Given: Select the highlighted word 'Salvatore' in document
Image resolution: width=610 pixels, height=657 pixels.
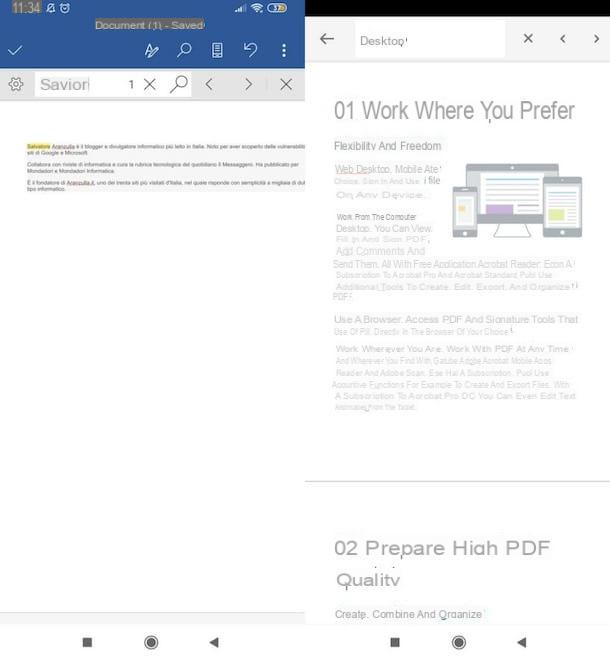Looking at the screenshot, I should [x=39, y=146].
